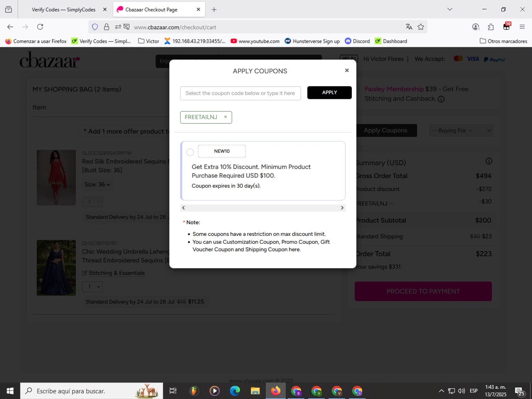Click the HELP button in the header

coord(349,59)
